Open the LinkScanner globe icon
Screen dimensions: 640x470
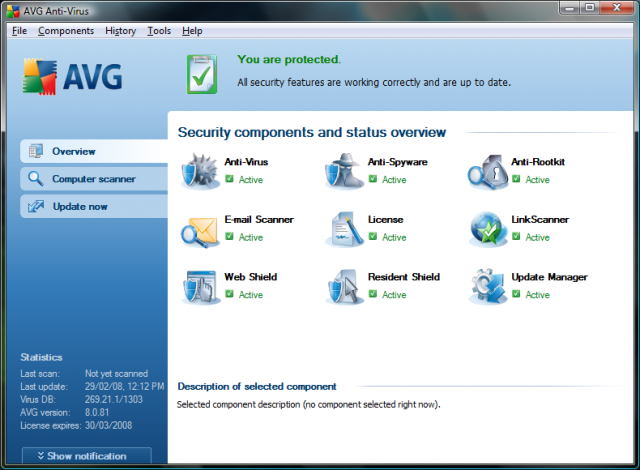pyautogui.click(x=488, y=229)
